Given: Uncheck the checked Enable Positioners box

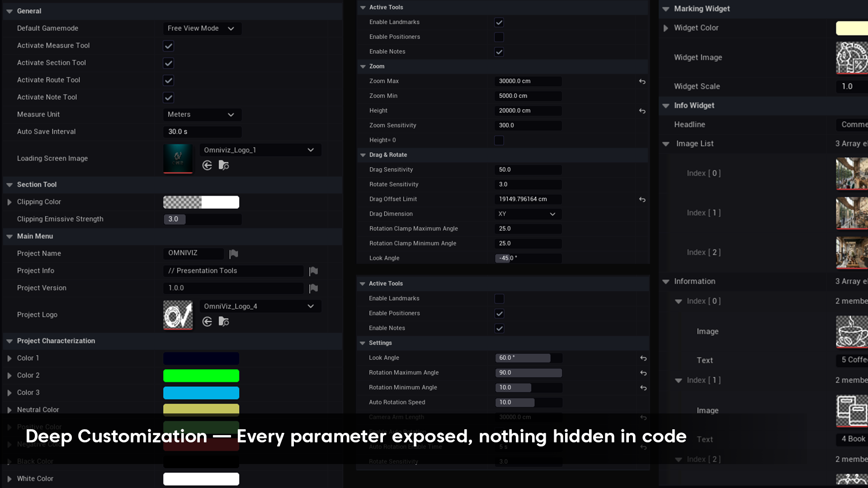Looking at the screenshot, I should (x=499, y=314).
